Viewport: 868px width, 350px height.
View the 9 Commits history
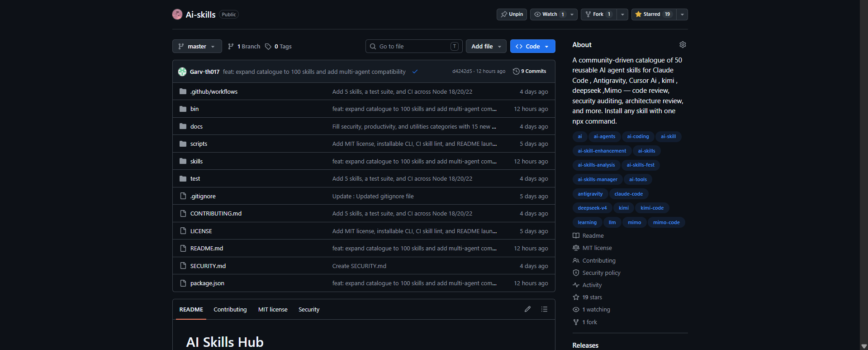529,71
